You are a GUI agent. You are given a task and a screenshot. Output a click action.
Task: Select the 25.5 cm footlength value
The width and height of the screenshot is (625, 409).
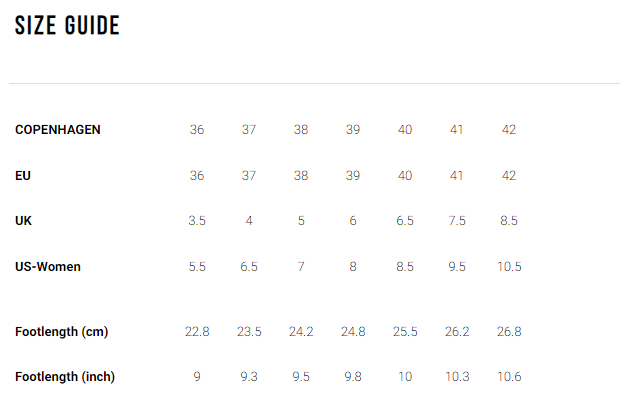405,332
